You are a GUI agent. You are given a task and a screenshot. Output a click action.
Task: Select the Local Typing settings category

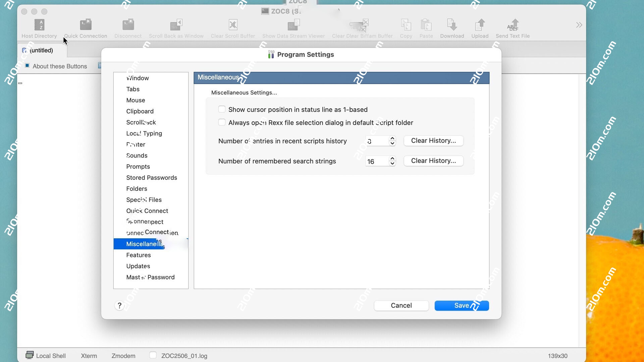[151, 133]
